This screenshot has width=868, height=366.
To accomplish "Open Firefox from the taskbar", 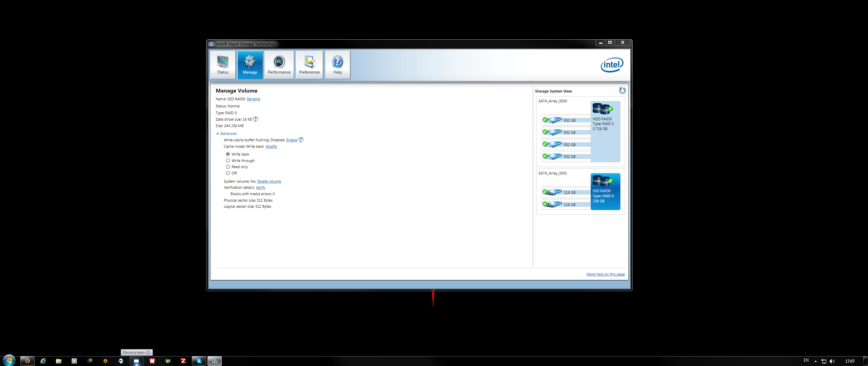I will (x=27, y=361).
